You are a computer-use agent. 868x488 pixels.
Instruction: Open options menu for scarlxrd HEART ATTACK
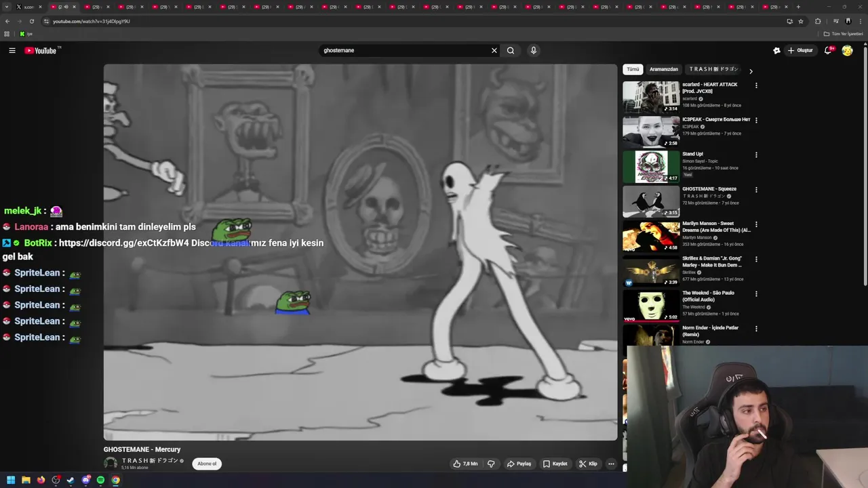point(756,85)
